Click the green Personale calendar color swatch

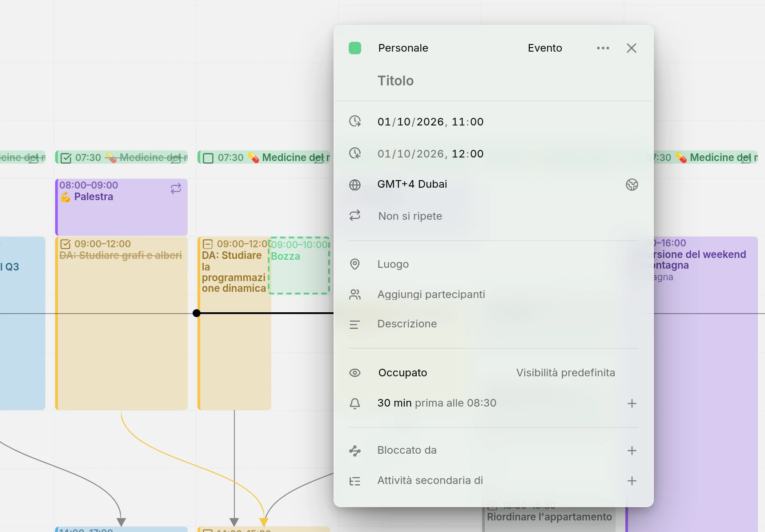[x=355, y=48]
